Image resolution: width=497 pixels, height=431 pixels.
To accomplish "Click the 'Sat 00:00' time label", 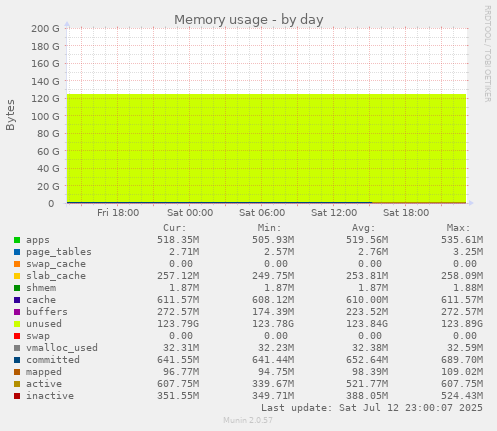I will click(x=190, y=213).
